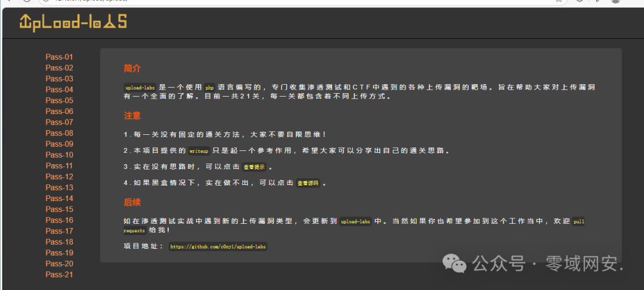Click the php tag in the introduction
This screenshot has height=290, width=644.
(x=209, y=87)
